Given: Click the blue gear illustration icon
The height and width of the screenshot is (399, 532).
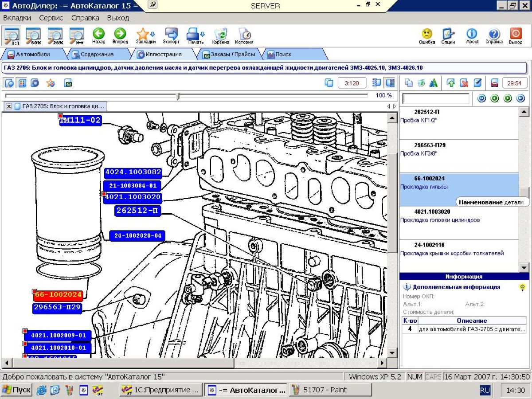Looking at the screenshot, I should 34,83.
